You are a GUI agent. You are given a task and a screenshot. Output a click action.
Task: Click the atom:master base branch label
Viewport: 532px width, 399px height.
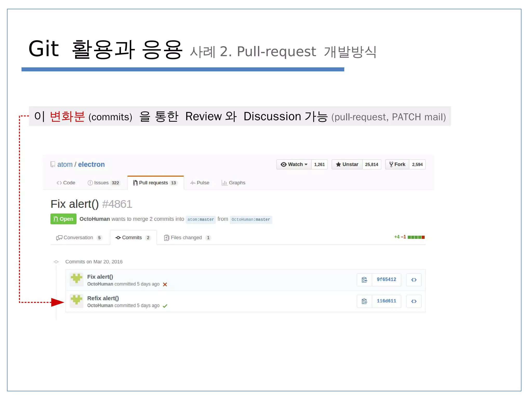[x=201, y=219]
